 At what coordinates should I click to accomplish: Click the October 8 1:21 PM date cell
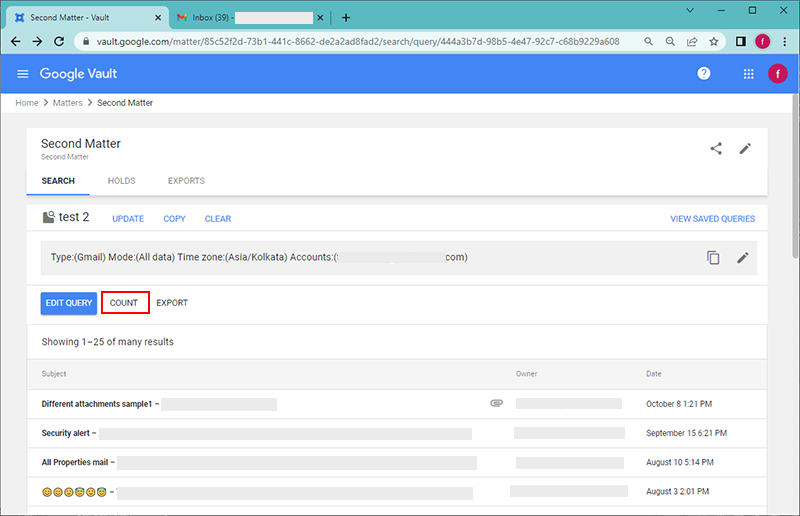(x=679, y=404)
